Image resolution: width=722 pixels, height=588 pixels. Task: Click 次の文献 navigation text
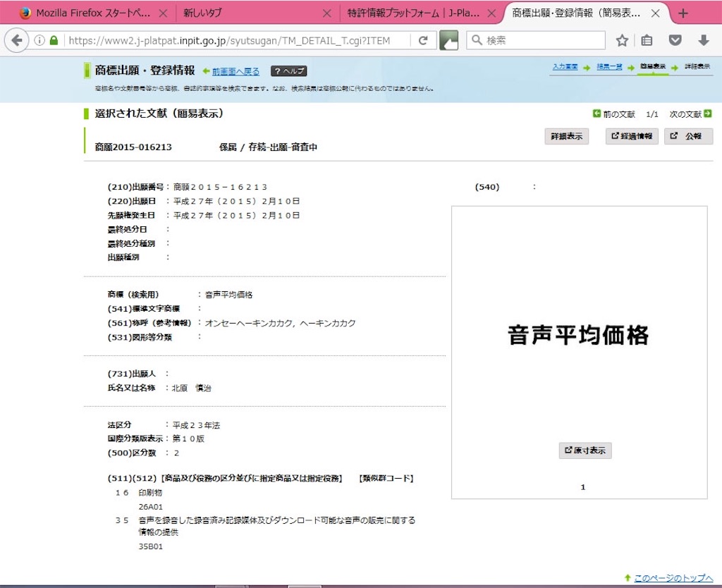685,114
